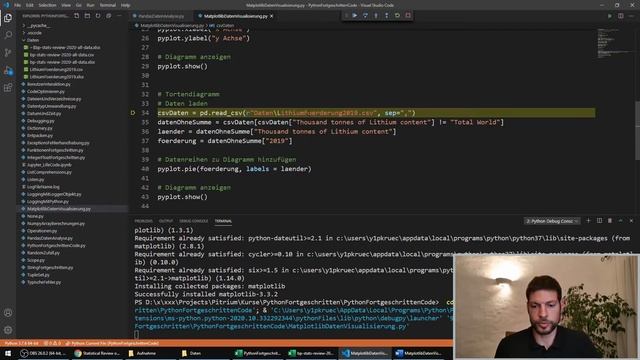Open LogFilename.log in the file tree

pos(43,187)
